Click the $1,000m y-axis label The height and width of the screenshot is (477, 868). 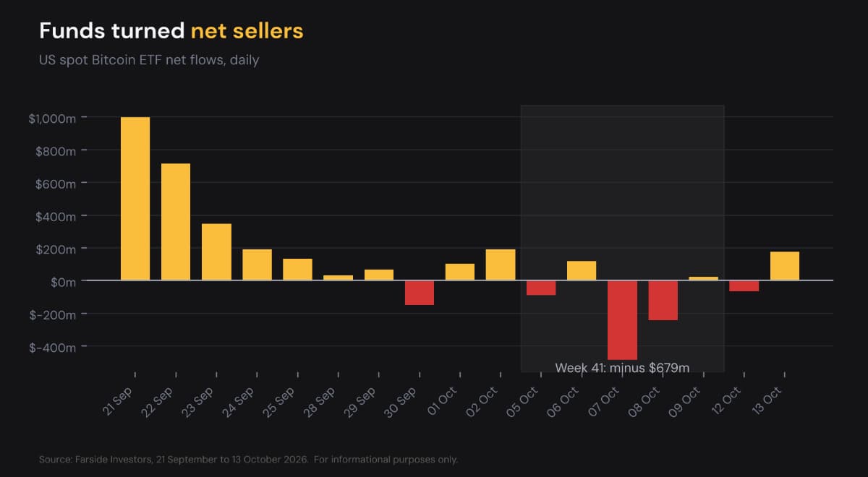[52, 118]
